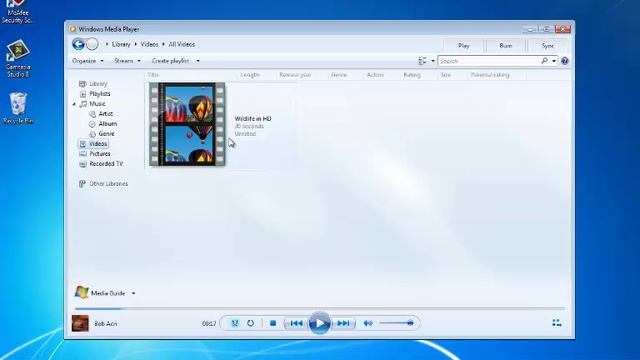
Task: Open the Organize menu
Action: coord(87,61)
